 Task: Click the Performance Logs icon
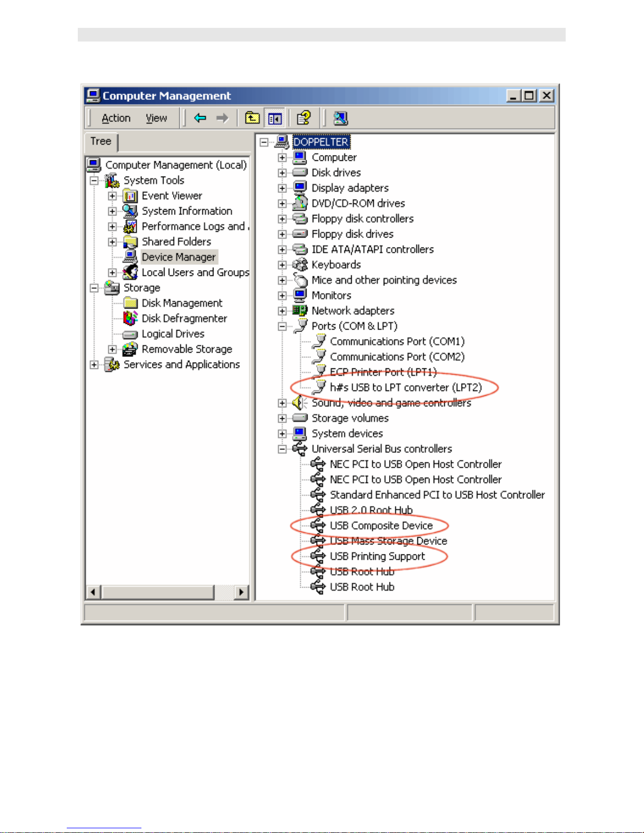point(130,227)
